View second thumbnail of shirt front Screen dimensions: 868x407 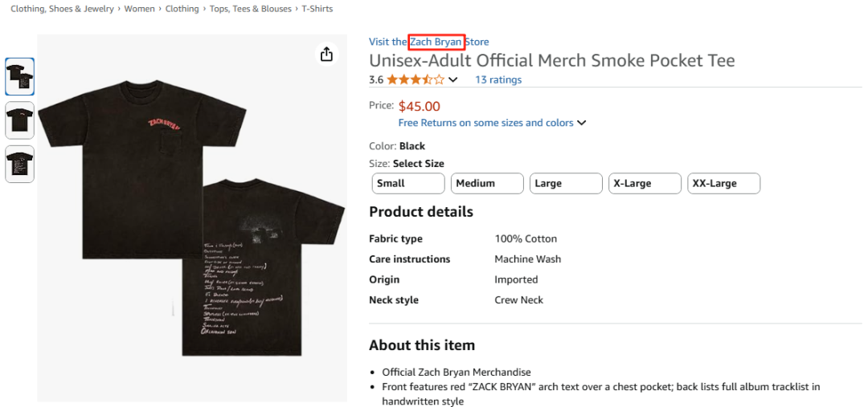pyautogui.click(x=20, y=120)
